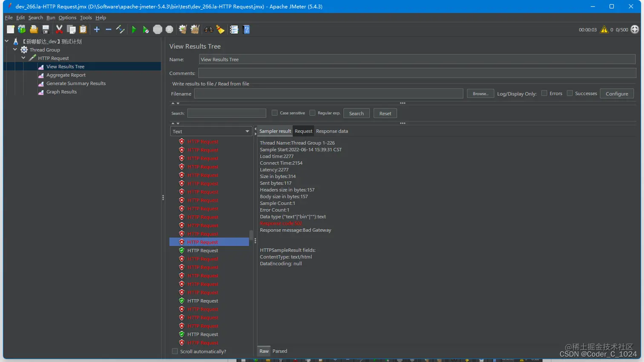644x362 pixels.
Task: Open the Help menu
Action: click(101, 17)
